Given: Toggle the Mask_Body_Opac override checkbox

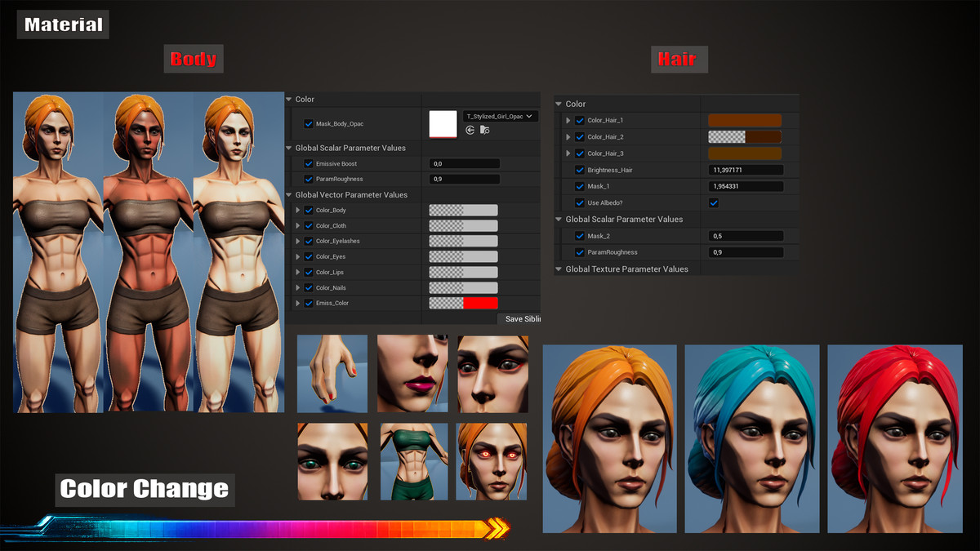Looking at the screenshot, I should point(309,124).
